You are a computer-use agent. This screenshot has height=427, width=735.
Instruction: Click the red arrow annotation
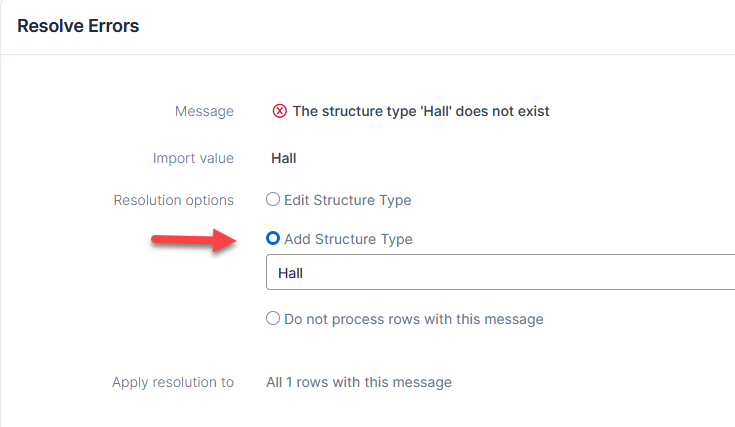click(194, 240)
